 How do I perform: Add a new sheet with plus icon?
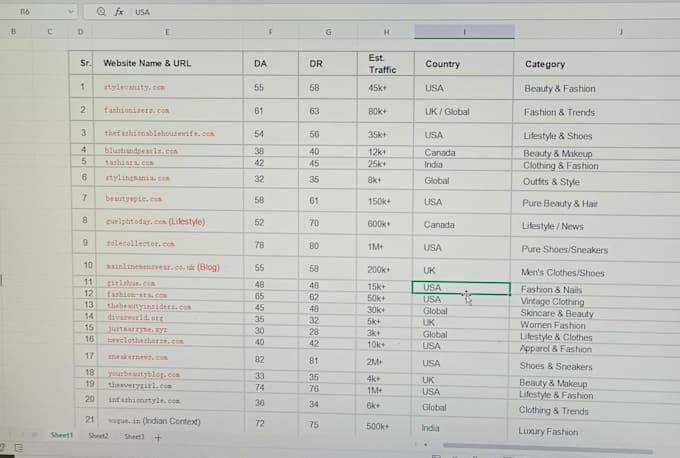click(x=158, y=438)
